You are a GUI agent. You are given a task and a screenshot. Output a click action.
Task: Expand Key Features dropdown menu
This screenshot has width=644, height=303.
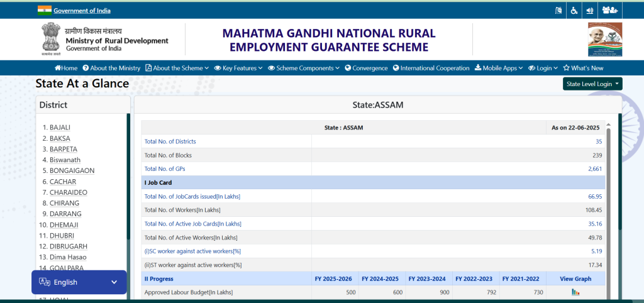pos(238,68)
